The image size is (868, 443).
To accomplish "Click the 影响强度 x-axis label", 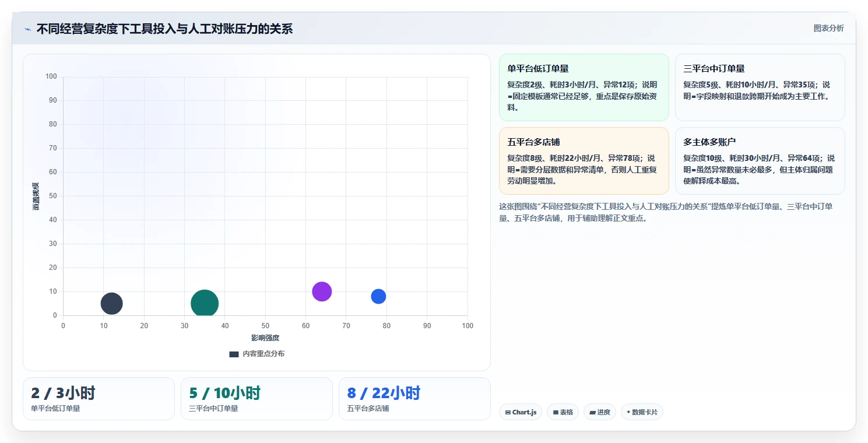I will 265,338.
